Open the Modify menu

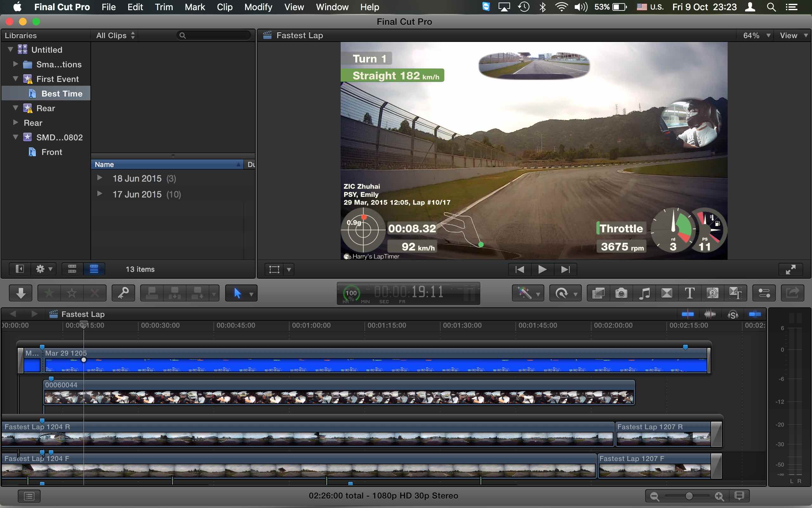258,7
